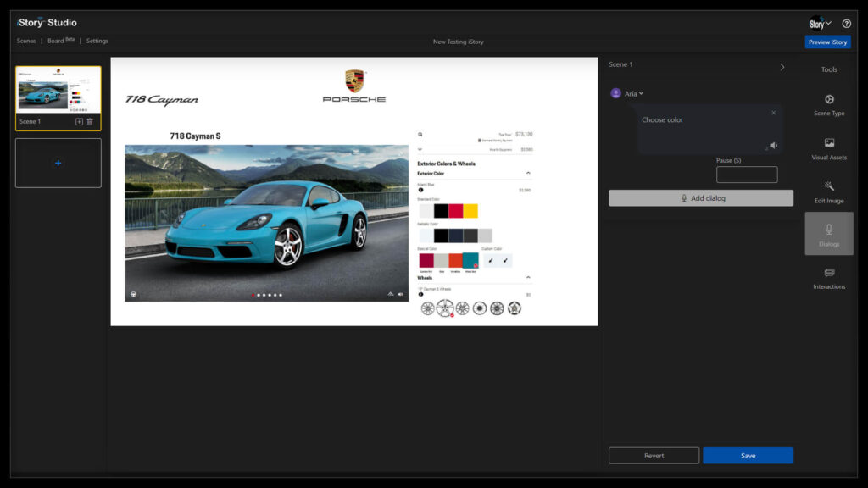Screen dimensions: 868x488
Task: Click the Pause (S) input field
Action: pos(747,175)
